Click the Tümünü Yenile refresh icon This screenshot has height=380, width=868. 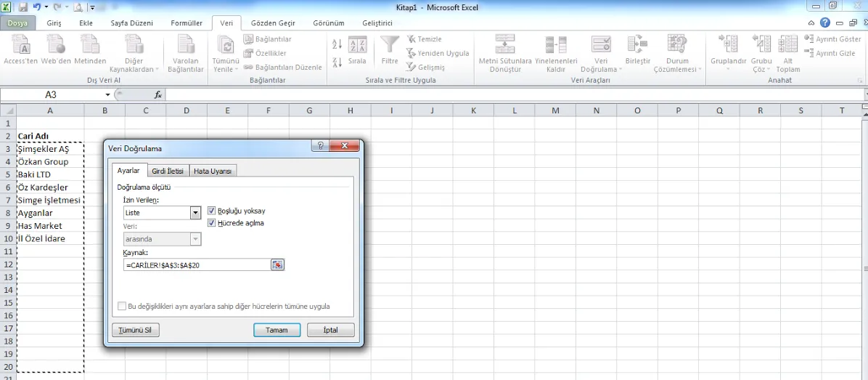pos(226,47)
